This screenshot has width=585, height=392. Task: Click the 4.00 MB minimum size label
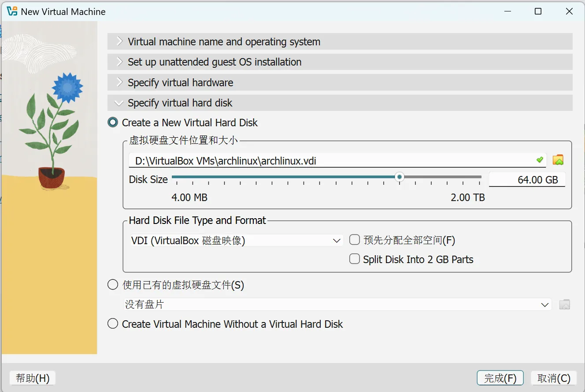click(189, 198)
